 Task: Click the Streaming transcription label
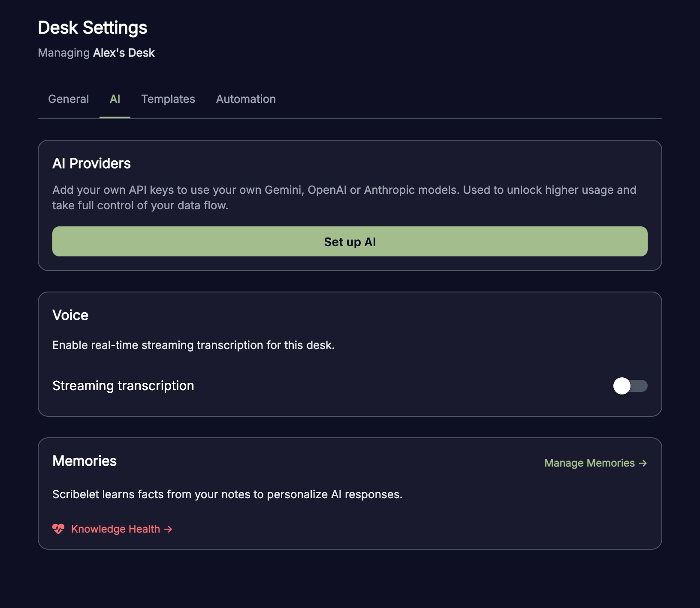pyautogui.click(x=123, y=386)
